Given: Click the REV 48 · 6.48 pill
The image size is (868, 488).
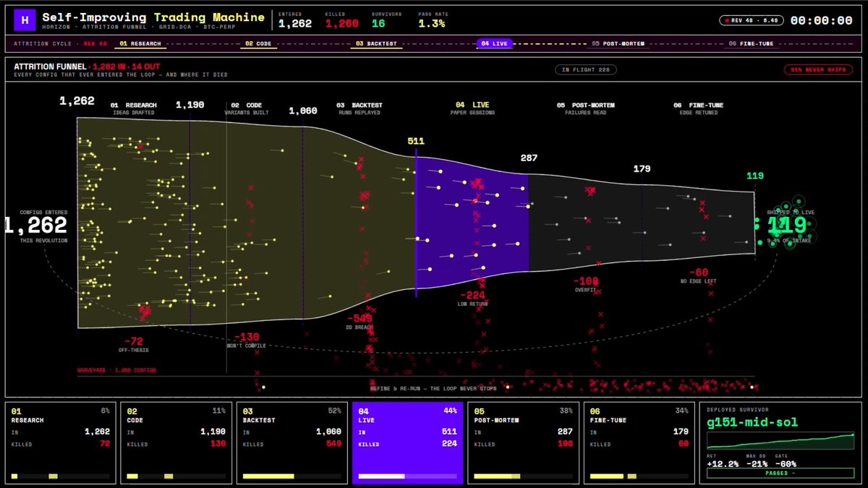Looking at the screenshot, I should click(750, 20).
